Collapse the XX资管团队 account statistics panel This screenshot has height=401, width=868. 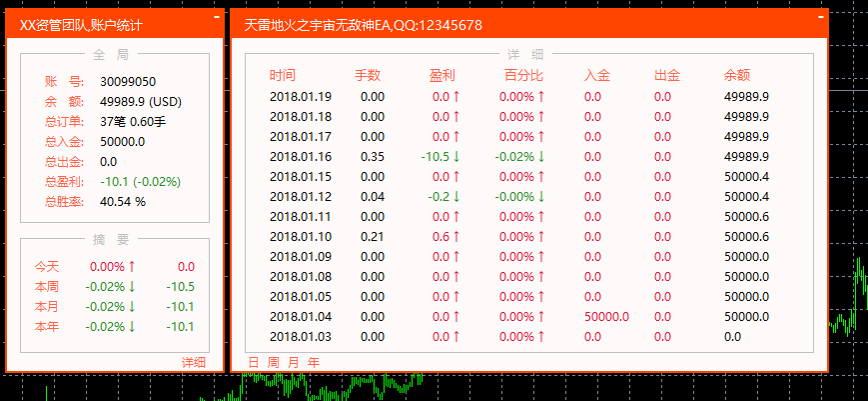point(217,17)
